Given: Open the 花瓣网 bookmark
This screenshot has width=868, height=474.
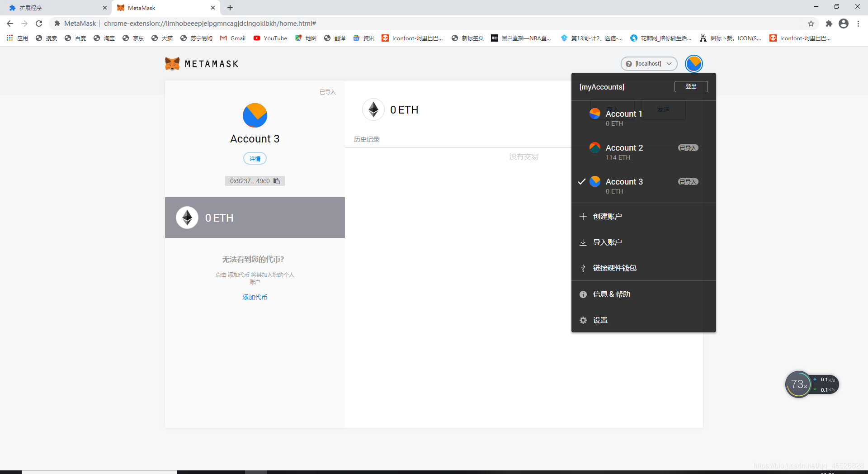Looking at the screenshot, I should tap(661, 38).
